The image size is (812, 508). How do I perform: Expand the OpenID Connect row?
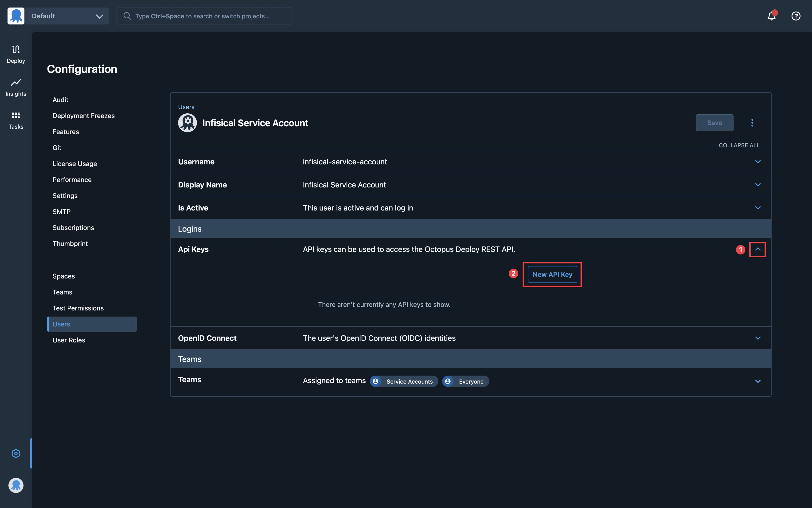pos(758,338)
